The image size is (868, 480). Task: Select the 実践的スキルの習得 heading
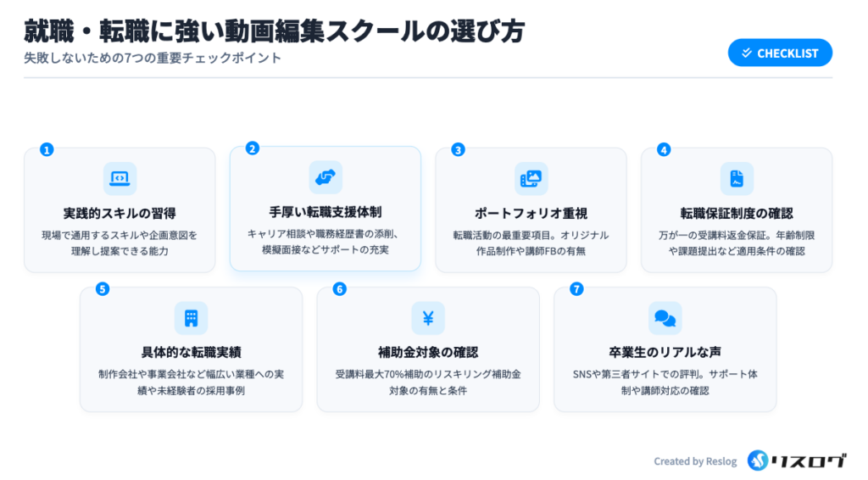tap(120, 213)
